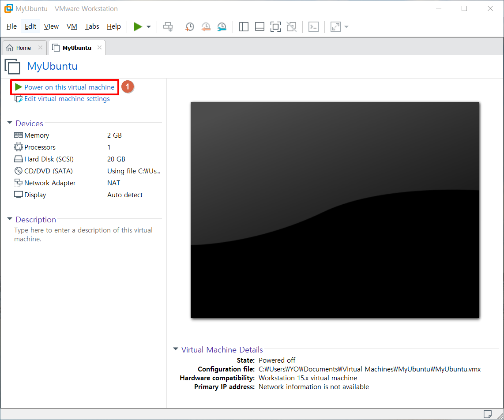Click the settings wrench icon beside Edit

(19, 99)
